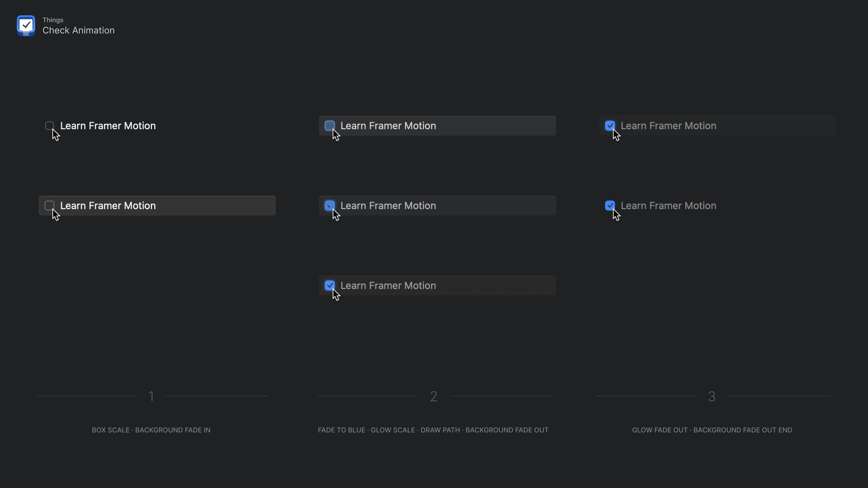Image resolution: width=868 pixels, height=488 pixels.
Task: Click 'Learn Framer Motion' beside unchecked box, unhighlighted row
Action: (108, 126)
